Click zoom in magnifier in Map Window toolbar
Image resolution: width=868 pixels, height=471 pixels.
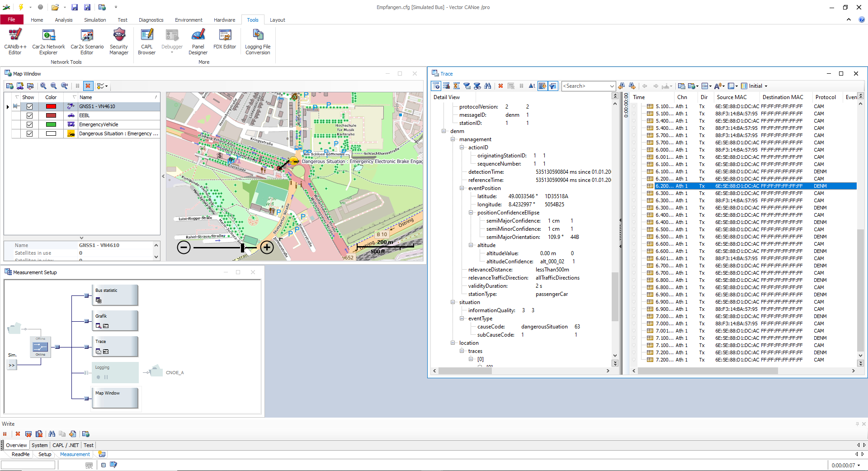pos(43,86)
